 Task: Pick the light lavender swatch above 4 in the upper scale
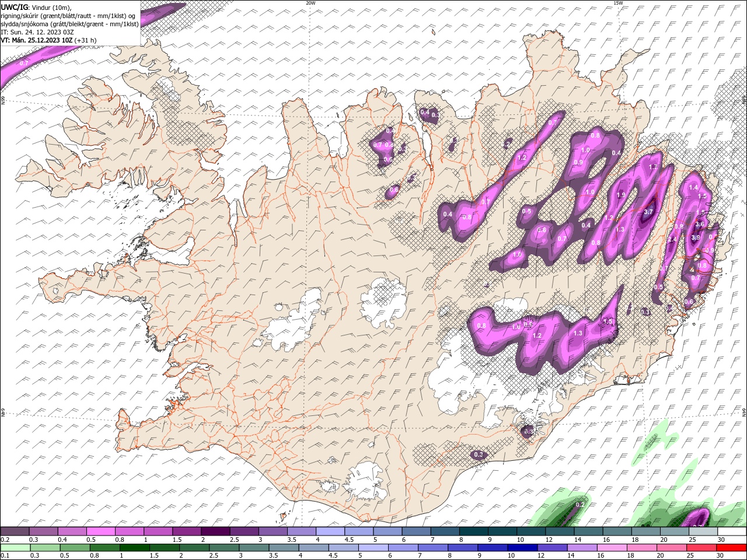330,531
